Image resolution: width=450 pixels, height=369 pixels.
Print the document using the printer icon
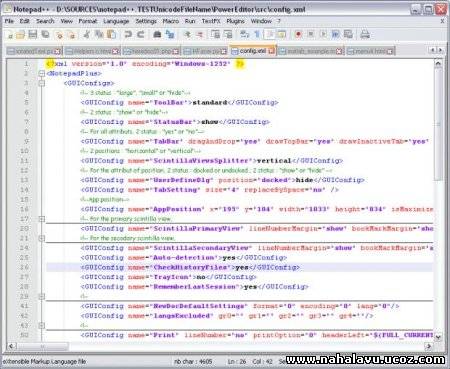pyautogui.click(x=365, y=34)
